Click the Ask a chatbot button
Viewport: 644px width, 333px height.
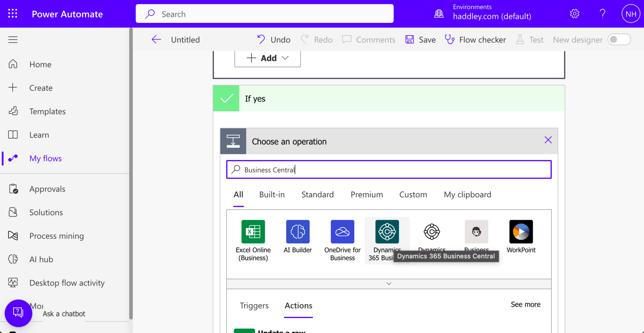pyautogui.click(x=18, y=313)
